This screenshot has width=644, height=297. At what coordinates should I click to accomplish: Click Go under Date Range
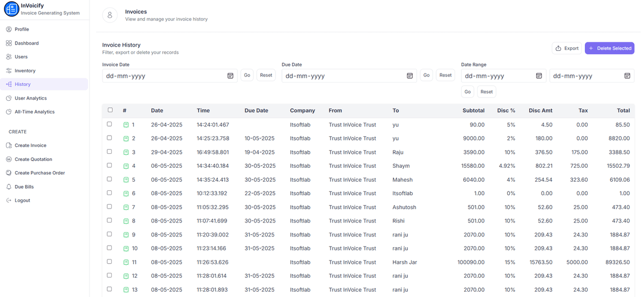coord(467,92)
